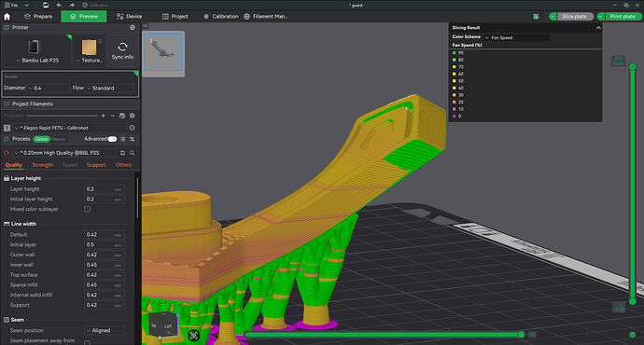Expand the Flow Standard dropdown
644x345 pixels.
(x=110, y=88)
